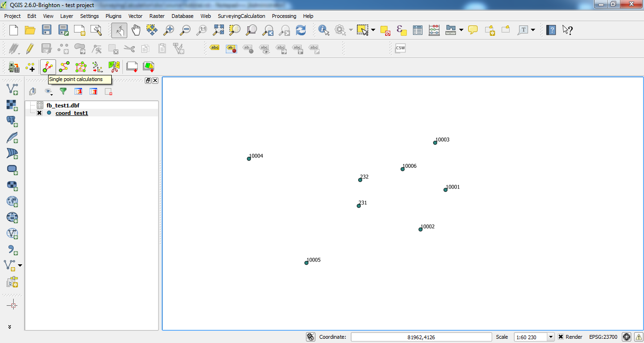Click the CSW metadata search button
The width and height of the screenshot is (644, 343).
tap(400, 48)
